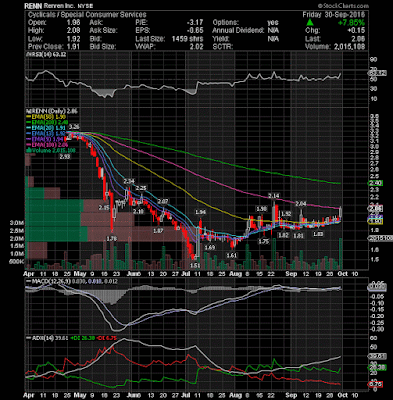The image size is (393, 400).
Task: Click the RSI(14) indicator label
Action: (46, 54)
